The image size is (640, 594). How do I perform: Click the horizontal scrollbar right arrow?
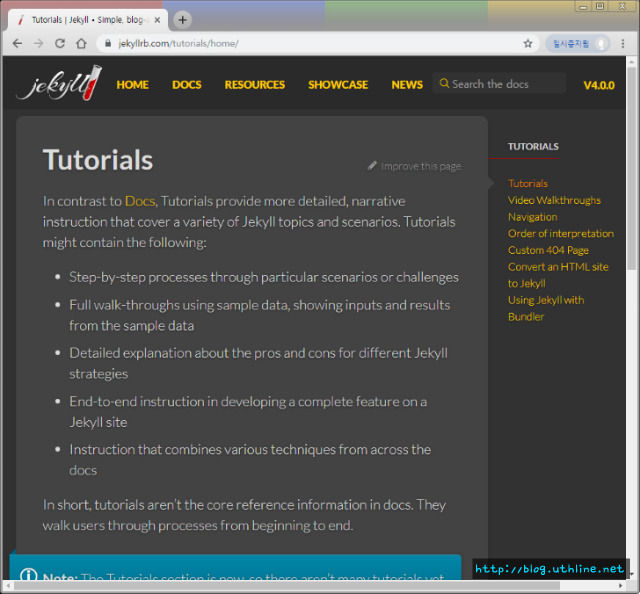(x=620, y=586)
